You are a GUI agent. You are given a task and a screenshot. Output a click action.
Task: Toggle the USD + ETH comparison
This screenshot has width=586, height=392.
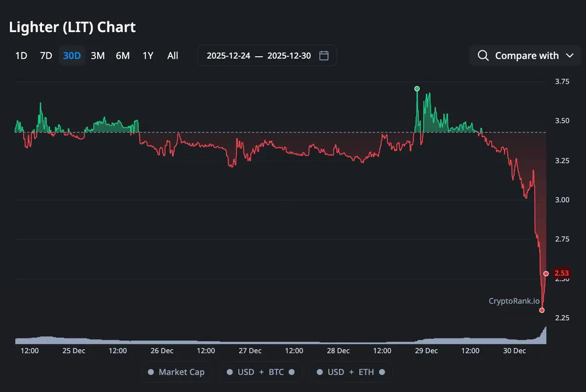350,372
